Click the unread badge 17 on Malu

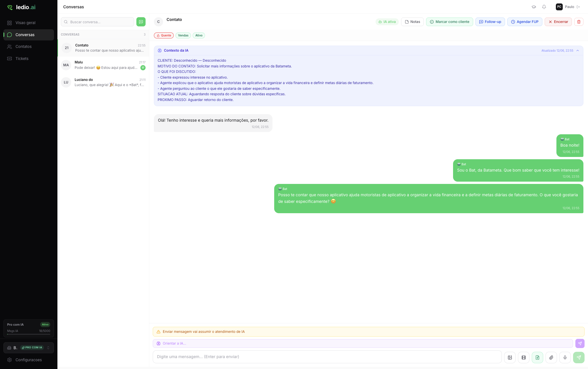click(143, 68)
